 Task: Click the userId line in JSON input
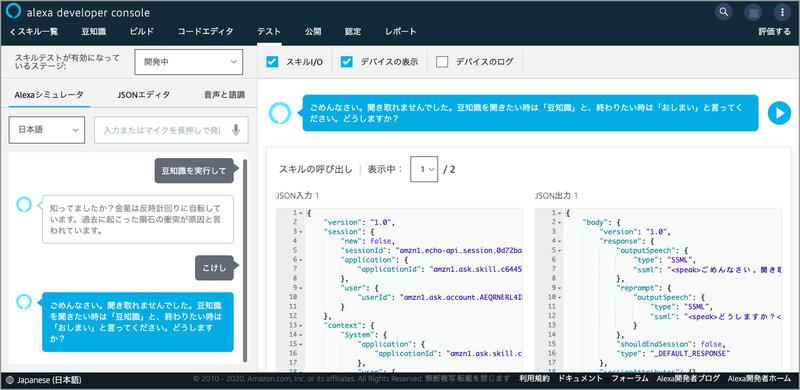pyautogui.click(x=440, y=297)
